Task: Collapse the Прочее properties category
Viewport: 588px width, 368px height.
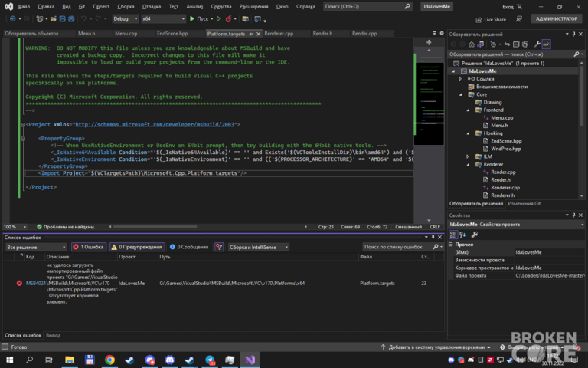Action: coord(451,244)
